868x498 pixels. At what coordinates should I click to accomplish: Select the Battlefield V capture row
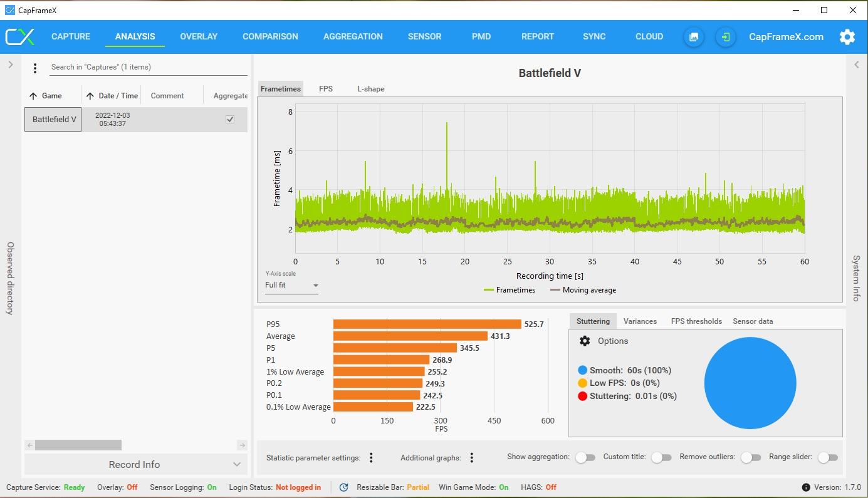click(x=136, y=119)
